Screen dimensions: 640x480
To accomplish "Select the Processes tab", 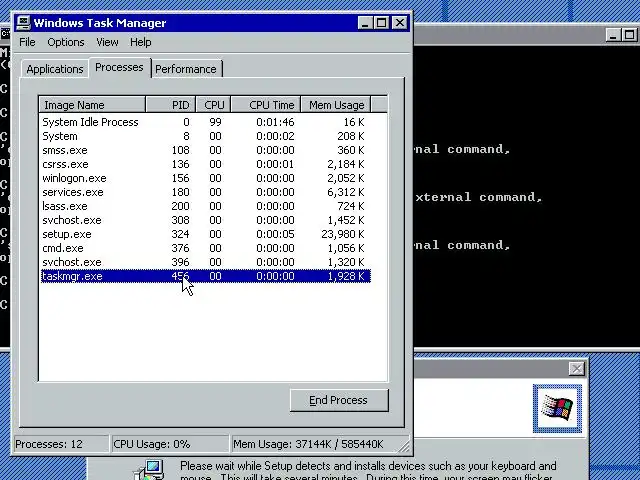I will [x=119, y=67].
